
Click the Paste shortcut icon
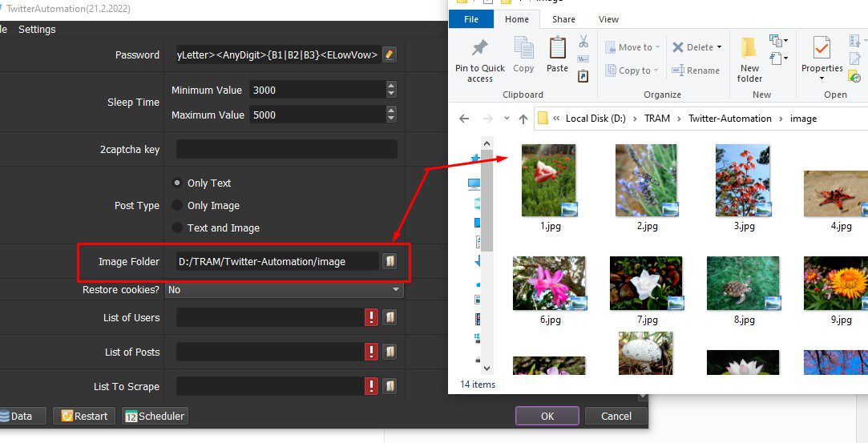click(583, 76)
